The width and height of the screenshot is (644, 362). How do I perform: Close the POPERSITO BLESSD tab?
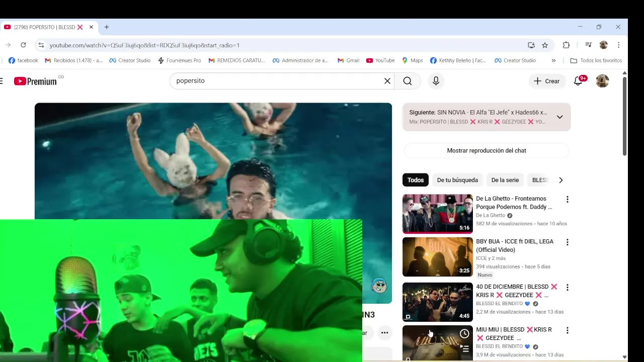click(x=91, y=27)
